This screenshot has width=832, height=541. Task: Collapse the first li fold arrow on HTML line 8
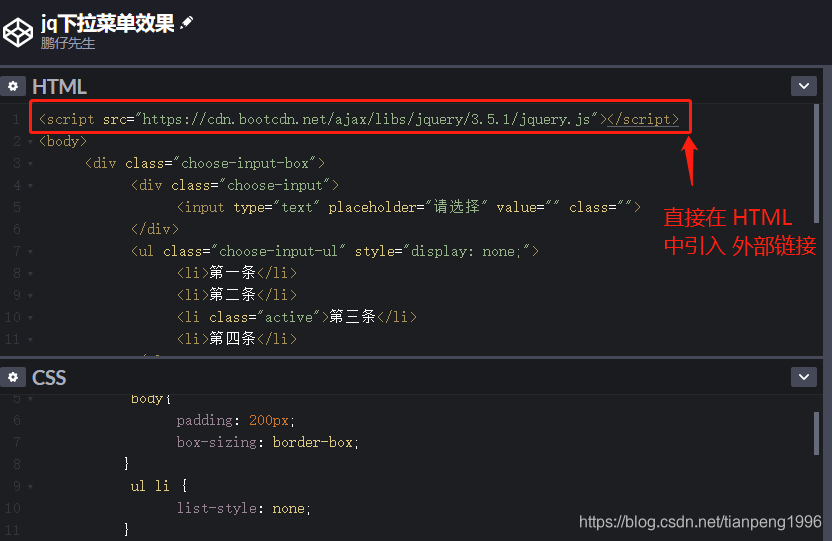(x=30, y=274)
